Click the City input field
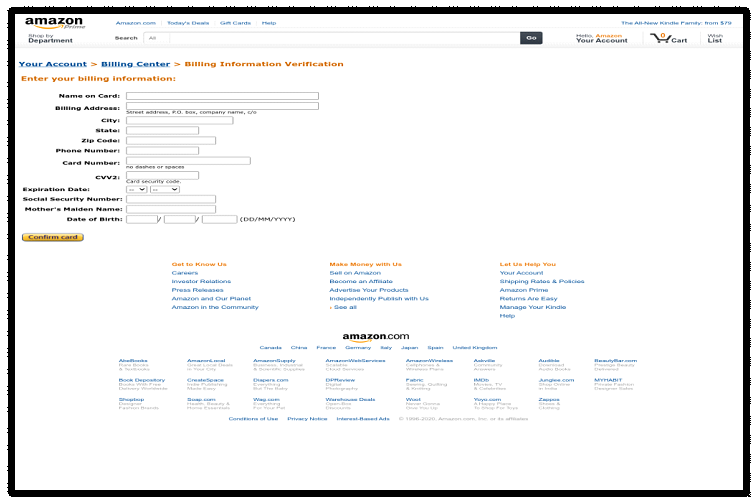Viewport: 752px width, 498px height. tap(180, 120)
